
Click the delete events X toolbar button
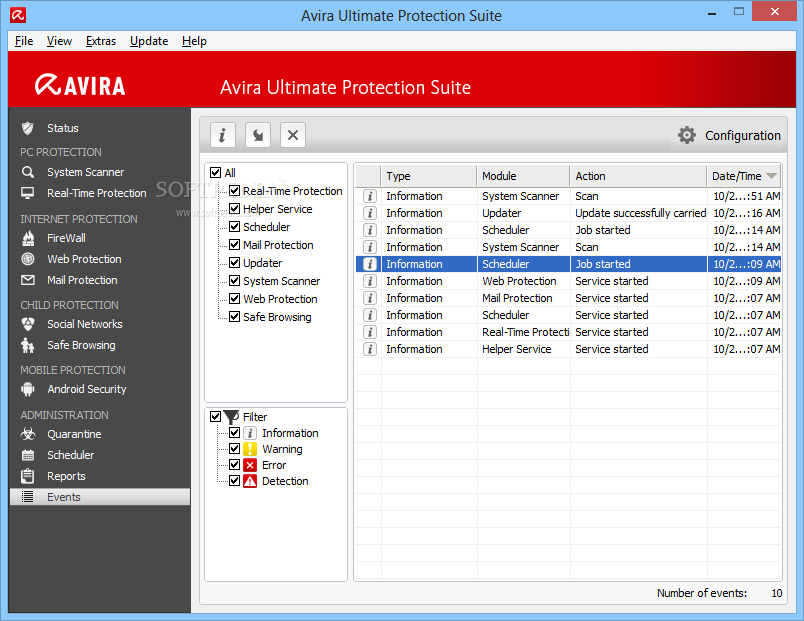[293, 135]
